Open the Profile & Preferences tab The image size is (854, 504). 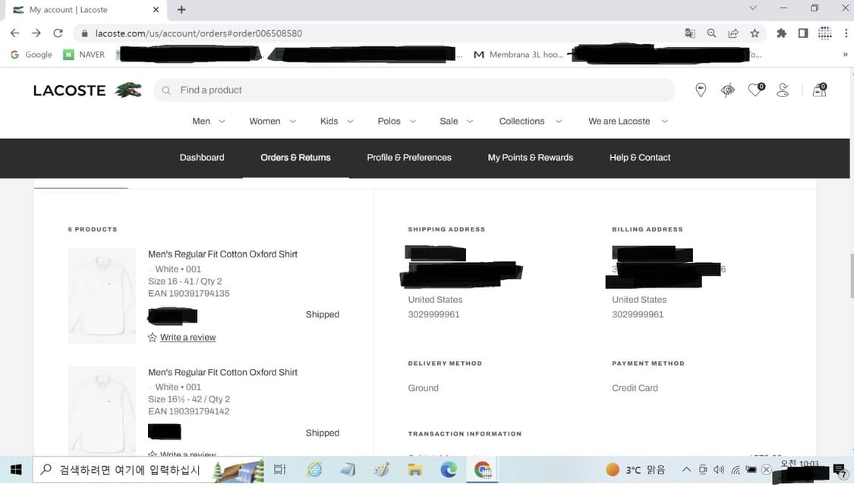[x=409, y=157]
